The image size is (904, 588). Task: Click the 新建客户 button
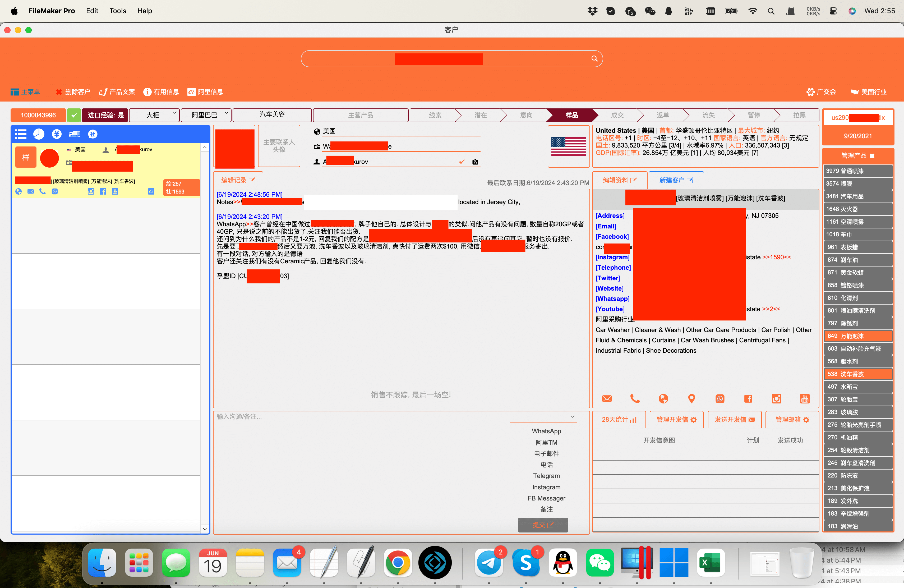[676, 180]
